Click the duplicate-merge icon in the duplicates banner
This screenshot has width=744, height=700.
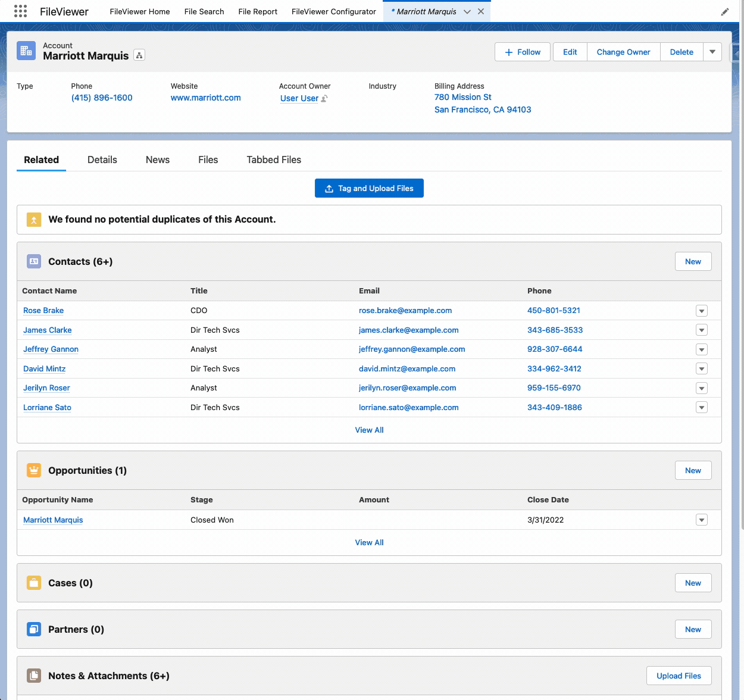[34, 220]
